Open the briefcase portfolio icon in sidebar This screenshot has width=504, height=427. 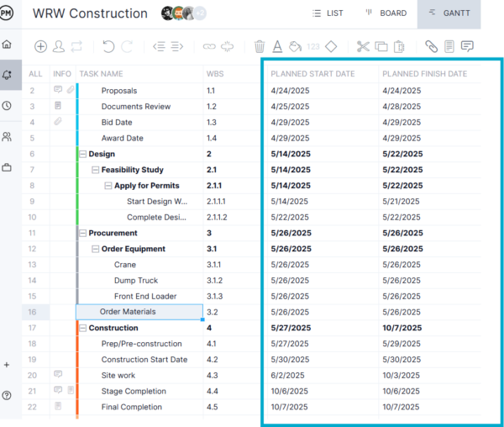point(7,167)
